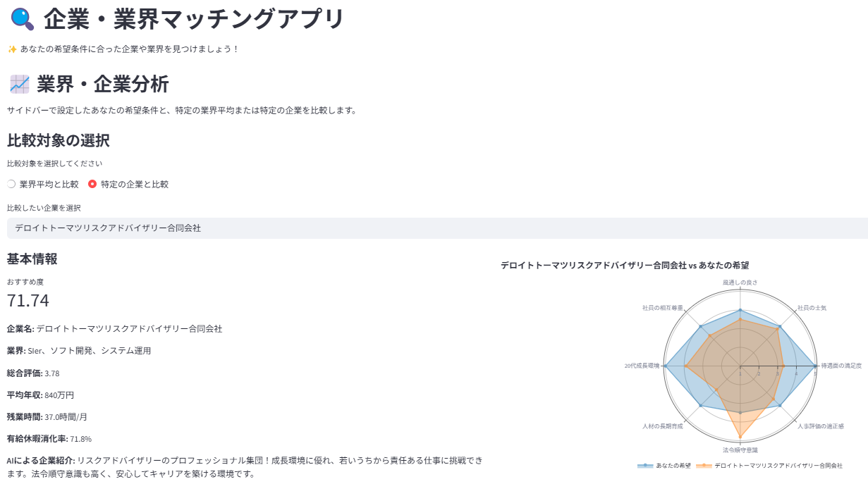This screenshot has height=484, width=868.
Task: Click the 有給休暇消化率 71.8% line
Action: [x=49, y=438]
